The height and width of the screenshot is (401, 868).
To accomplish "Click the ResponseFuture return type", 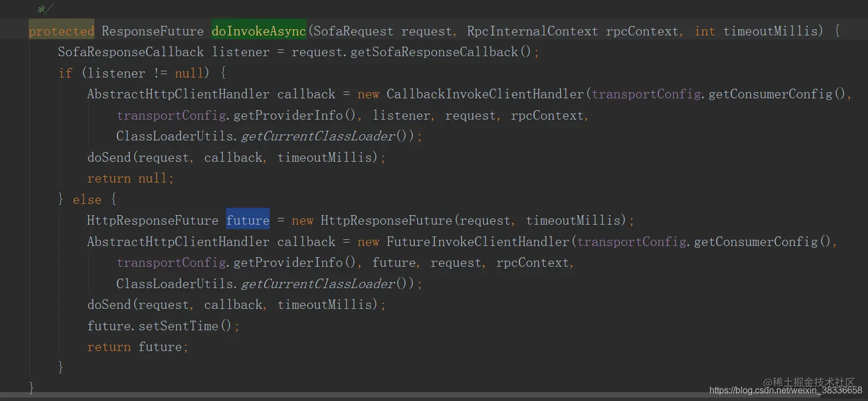I will pos(153,31).
